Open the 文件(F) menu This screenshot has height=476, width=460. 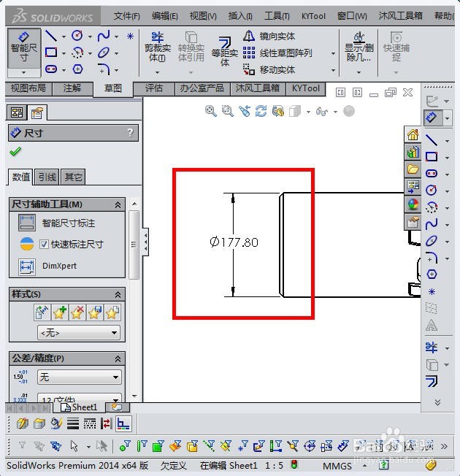tap(126, 16)
